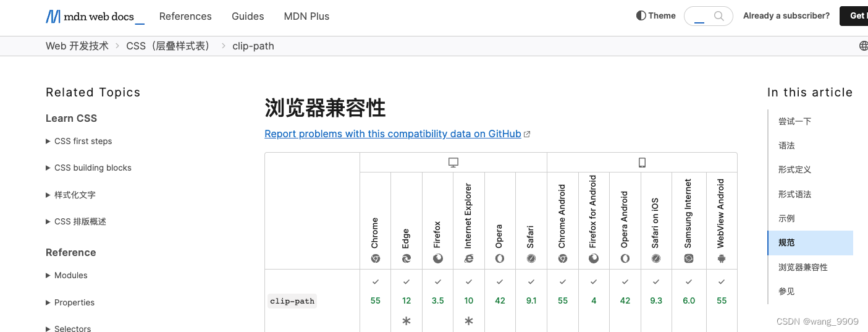The width and height of the screenshot is (868, 332).
Task: Click the checkmark above Safari version 9.1
Action: point(531,282)
